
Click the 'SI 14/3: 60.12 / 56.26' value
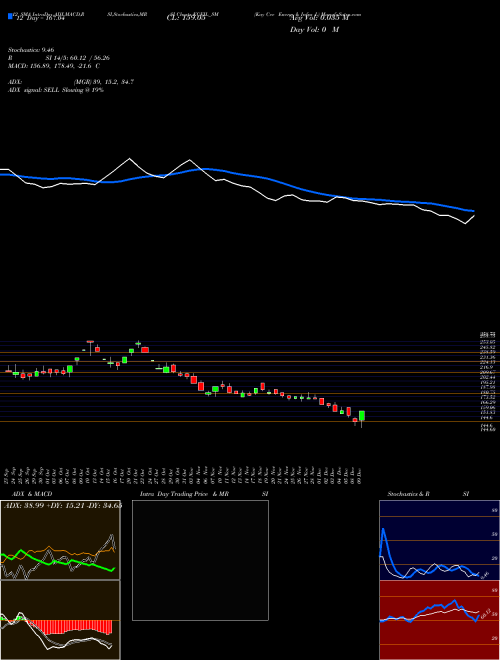point(77,58)
